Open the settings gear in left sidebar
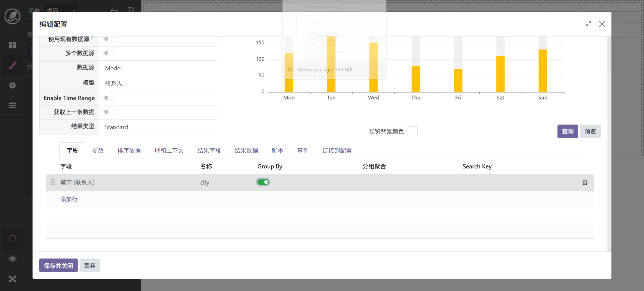Image resolution: width=644 pixels, height=291 pixels. 12,85
